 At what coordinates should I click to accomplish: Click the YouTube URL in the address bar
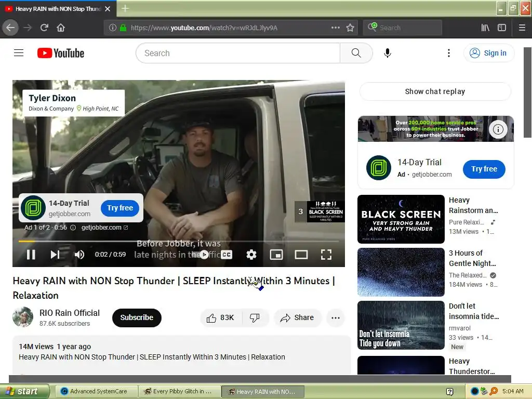204,28
